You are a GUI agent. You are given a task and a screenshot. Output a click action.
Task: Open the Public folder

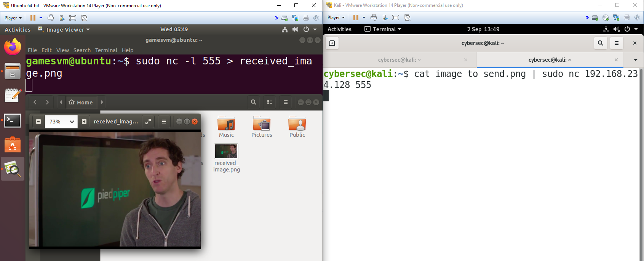(x=297, y=126)
